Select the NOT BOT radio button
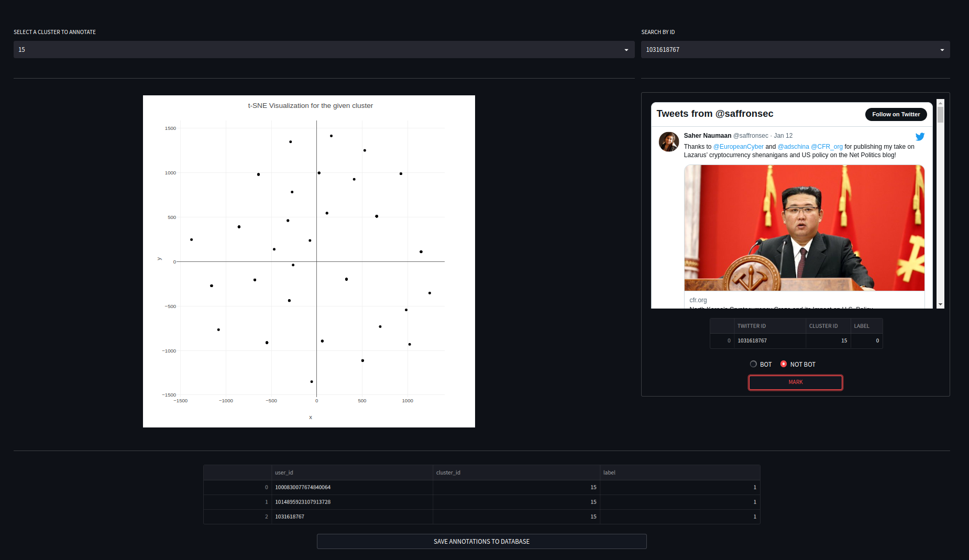This screenshot has width=969, height=560. (784, 364)
